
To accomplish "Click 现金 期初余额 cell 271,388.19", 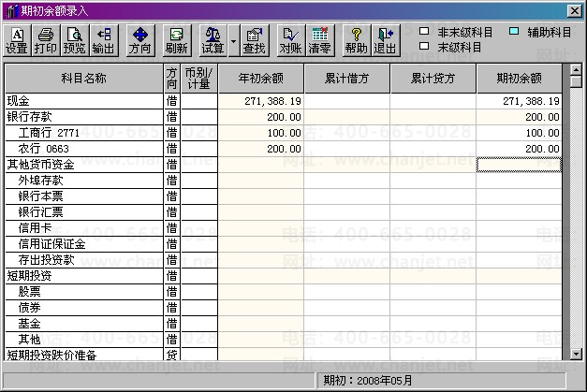I will click(520, 101).
